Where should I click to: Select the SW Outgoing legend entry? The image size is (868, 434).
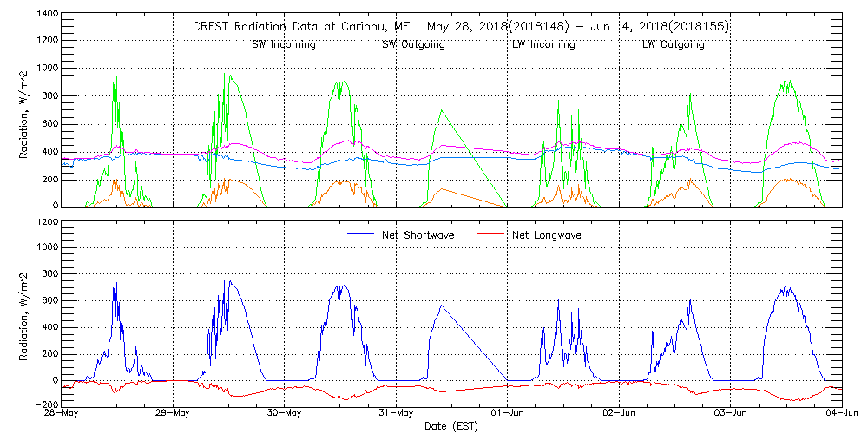[413, 44]
